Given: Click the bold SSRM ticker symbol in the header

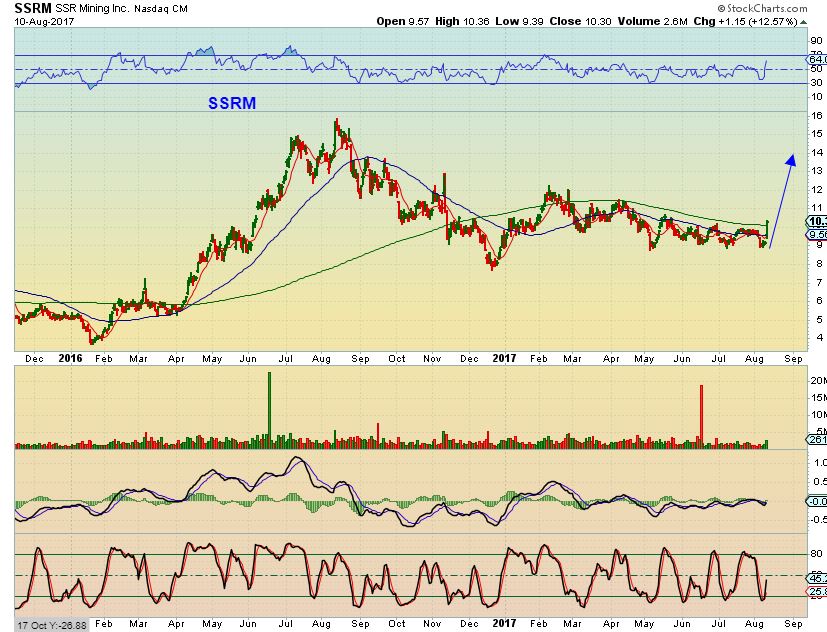Looking at the screenshot, I should click(x=33, y=8).
